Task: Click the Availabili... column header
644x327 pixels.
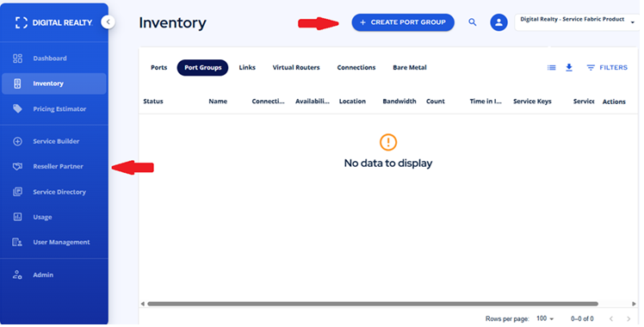Action: click(313, 102)
